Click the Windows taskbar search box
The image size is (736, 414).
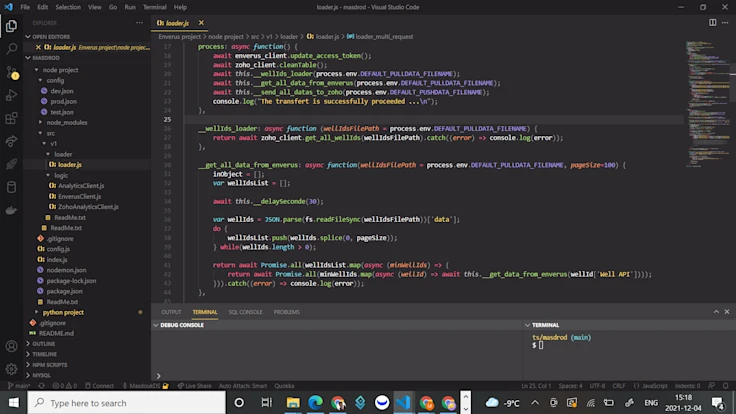[127, 403]
